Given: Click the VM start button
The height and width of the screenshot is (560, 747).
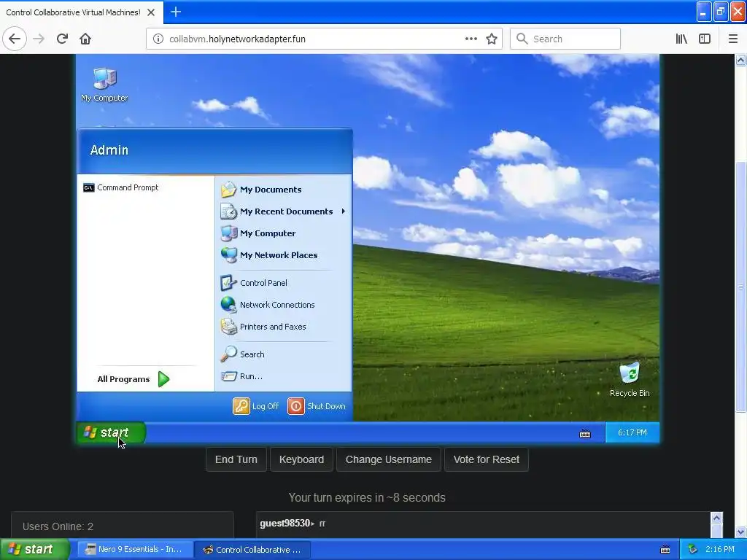Looking at the screenshot, I should tap(111, 432).
